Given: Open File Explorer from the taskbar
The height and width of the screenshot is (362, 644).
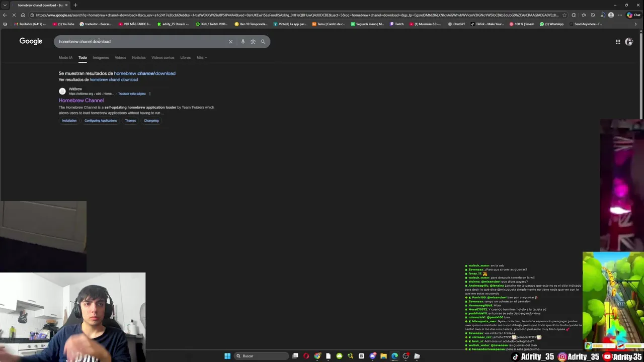Looking at the screenshot, I should [383, 356].
